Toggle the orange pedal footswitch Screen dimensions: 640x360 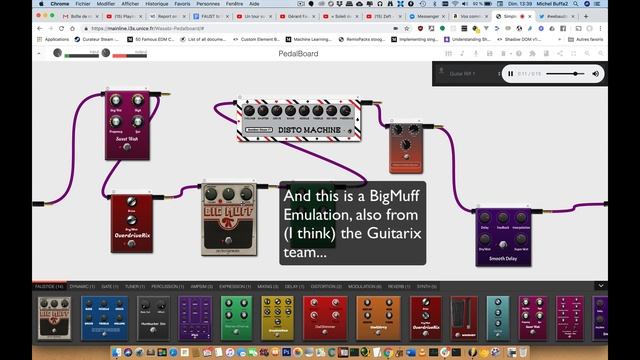[x=406, y=157]
